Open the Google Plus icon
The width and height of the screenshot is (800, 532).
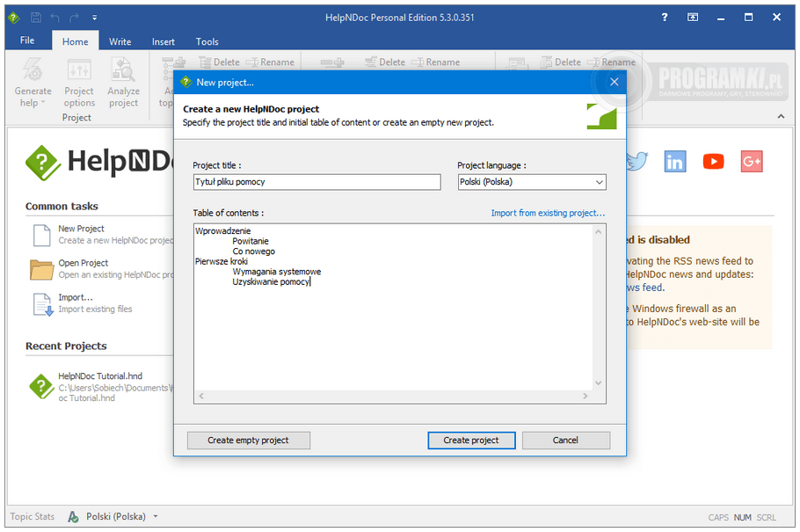click(x=752, y=162)
